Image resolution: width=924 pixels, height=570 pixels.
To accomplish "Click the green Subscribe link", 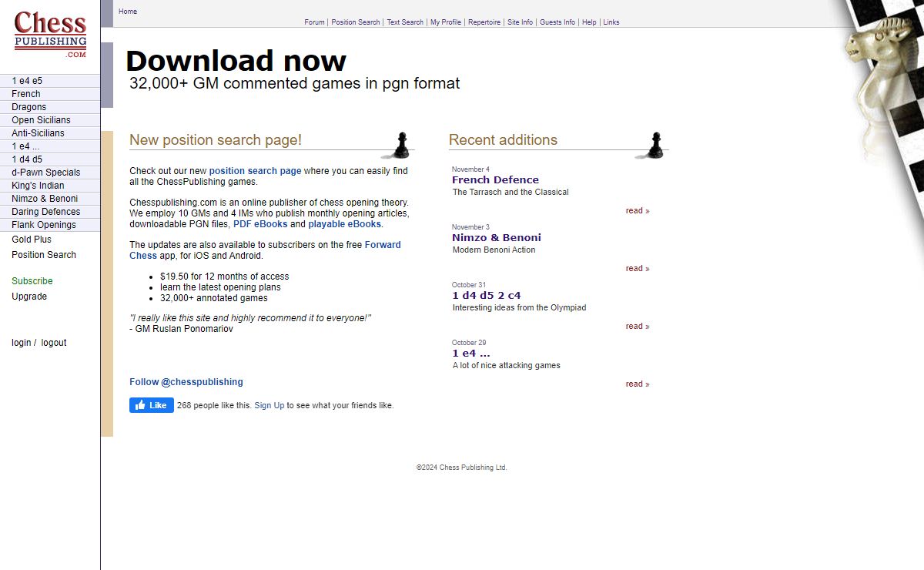I will click(32, 281).
